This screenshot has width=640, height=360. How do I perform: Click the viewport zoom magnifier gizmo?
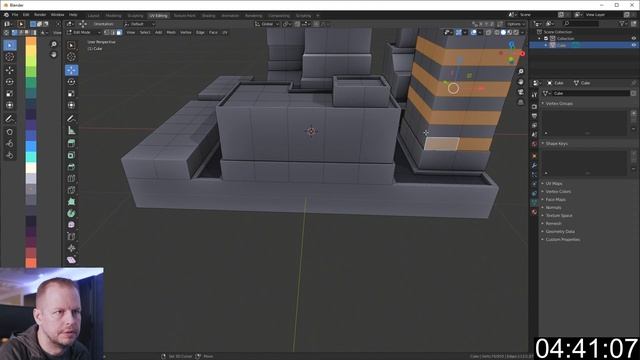pos(521,71)
